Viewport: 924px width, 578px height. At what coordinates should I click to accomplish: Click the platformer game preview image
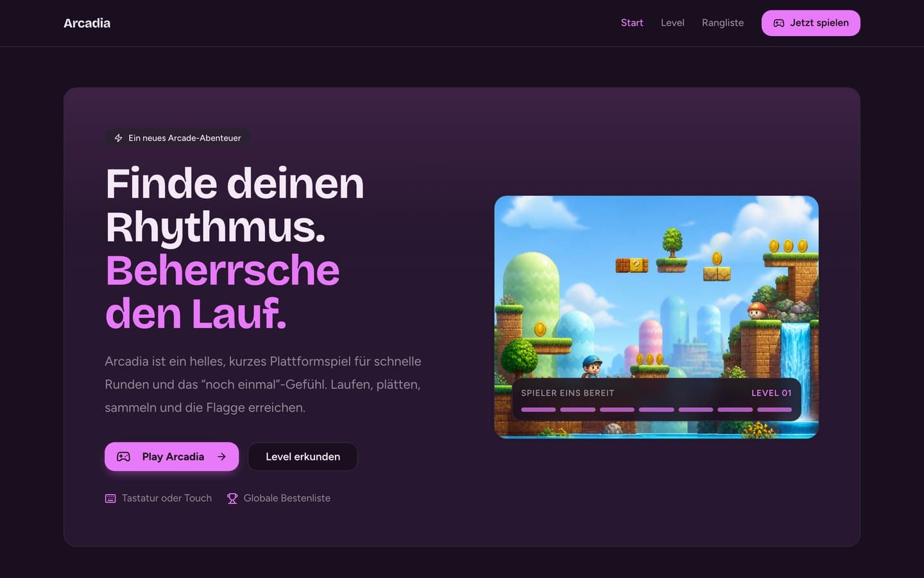[656, 317]
